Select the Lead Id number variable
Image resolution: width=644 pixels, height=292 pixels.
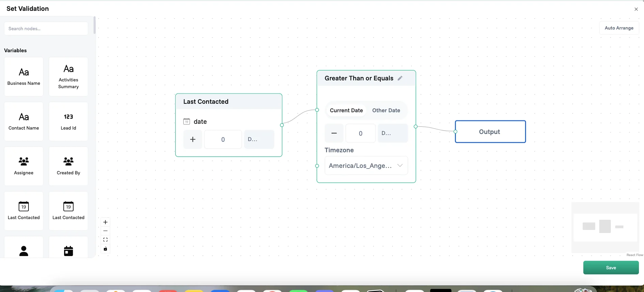[68, 121]
